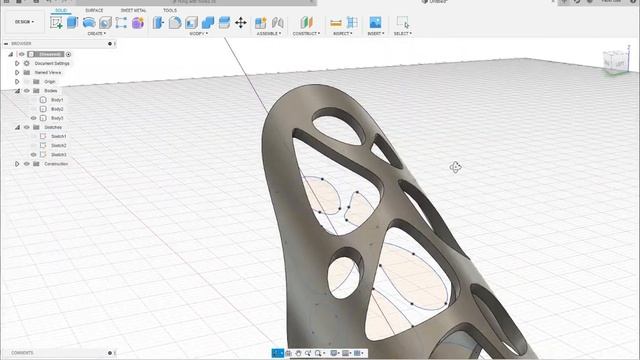Activate the Rectangular Pattern tool
640x360 pixels.
point(121,22)
